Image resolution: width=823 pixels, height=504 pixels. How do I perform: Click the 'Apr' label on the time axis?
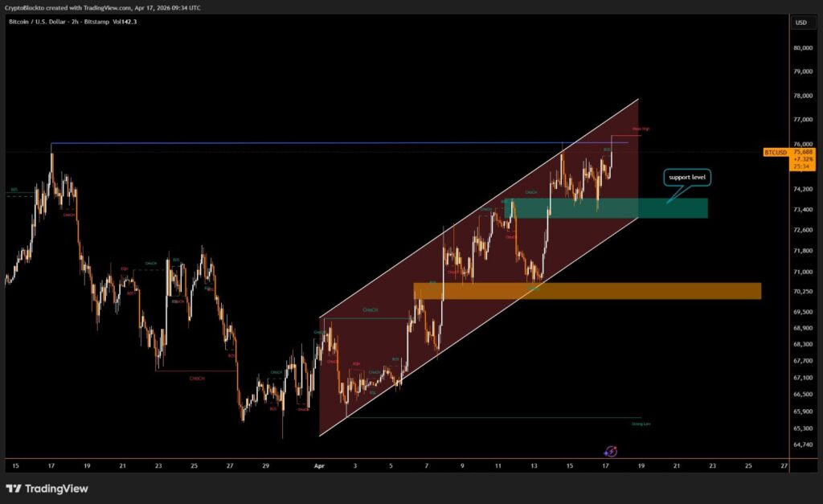(320, 465)
